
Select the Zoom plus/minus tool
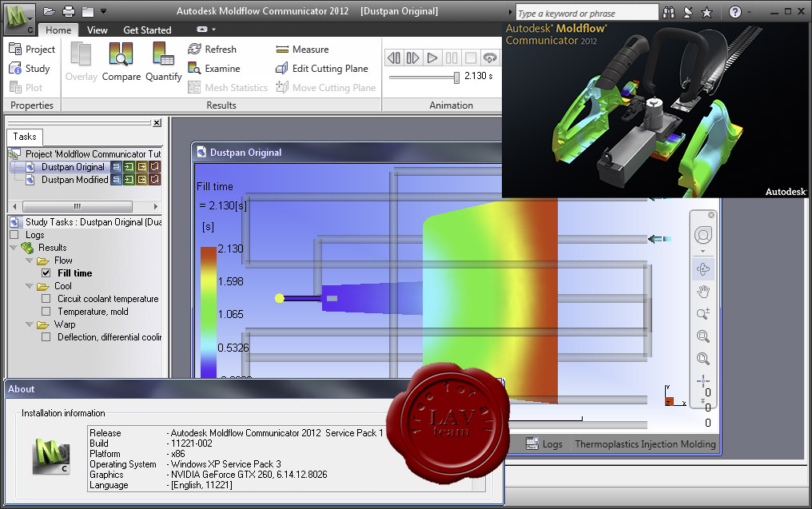(703, 314)
